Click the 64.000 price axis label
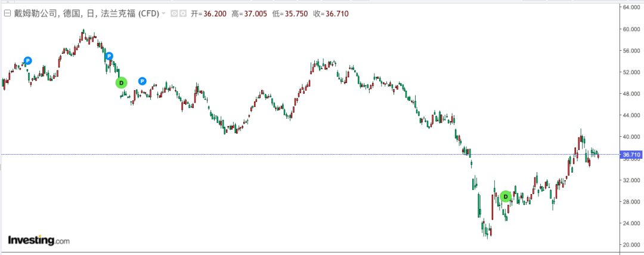This screenshot has width=644, height=255. [631, 7]
